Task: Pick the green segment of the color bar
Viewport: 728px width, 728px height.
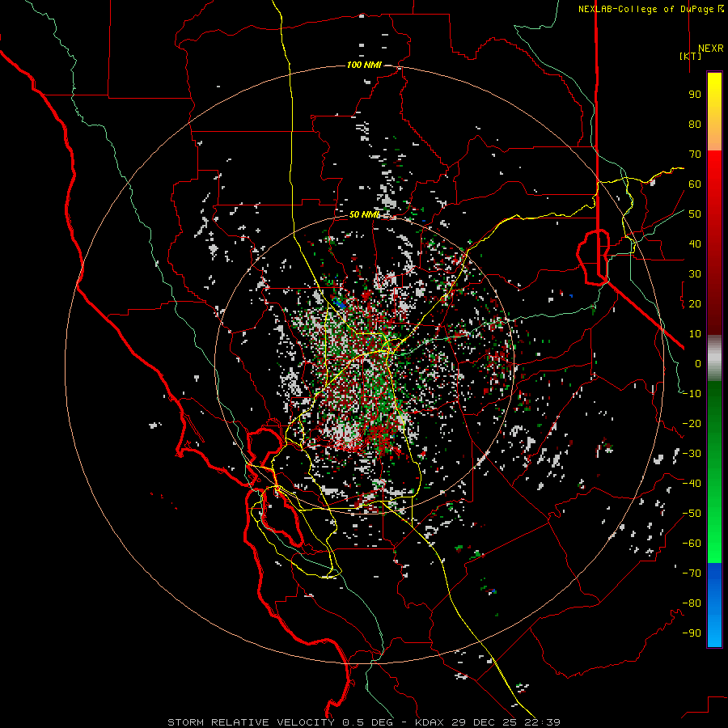Action: coord(714,472)
